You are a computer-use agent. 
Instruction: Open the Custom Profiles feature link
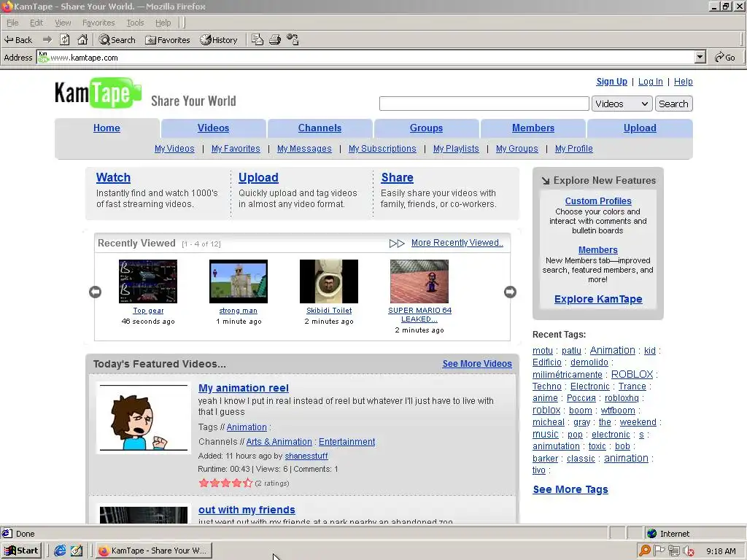[598, 201]
